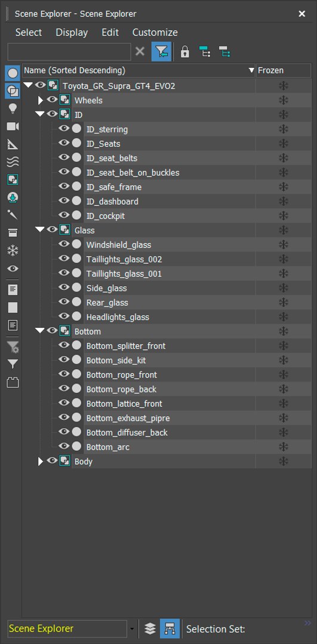Open the Display menu
This screenshot has width=317, height=644.
click(x=72, y=32)
